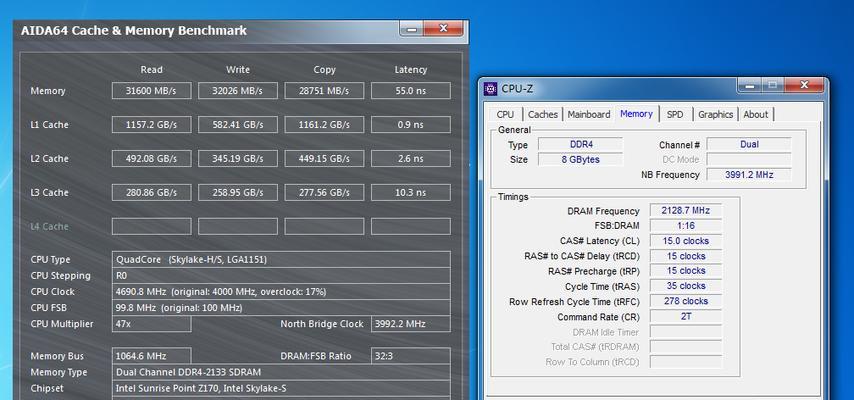Click the Size value 8 GBytes in CPU-Z

coord(580,160)
